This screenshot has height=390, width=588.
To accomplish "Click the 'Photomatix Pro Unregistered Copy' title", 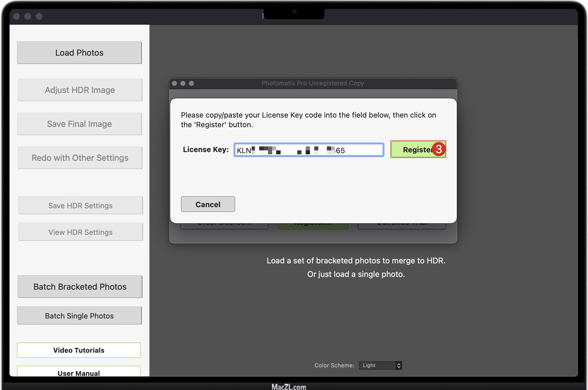I will (x=313, y=83).
